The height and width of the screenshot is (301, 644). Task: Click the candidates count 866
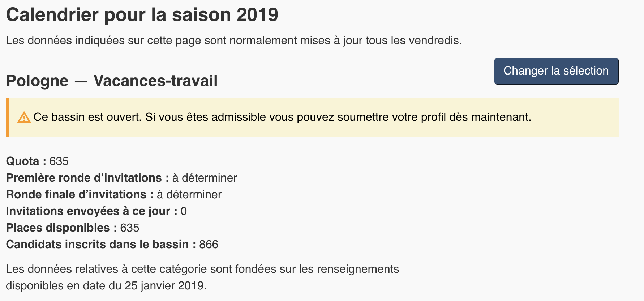[x=209, y=245]
